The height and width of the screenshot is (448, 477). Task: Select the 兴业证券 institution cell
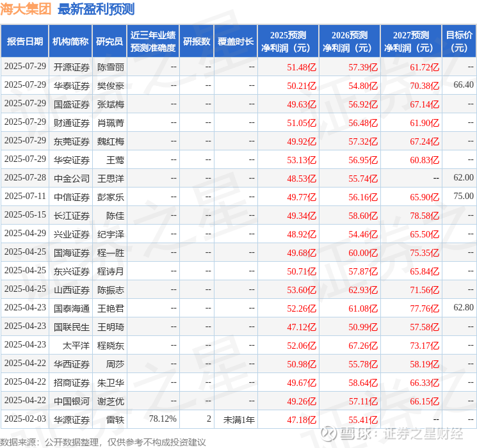[72, 234]
